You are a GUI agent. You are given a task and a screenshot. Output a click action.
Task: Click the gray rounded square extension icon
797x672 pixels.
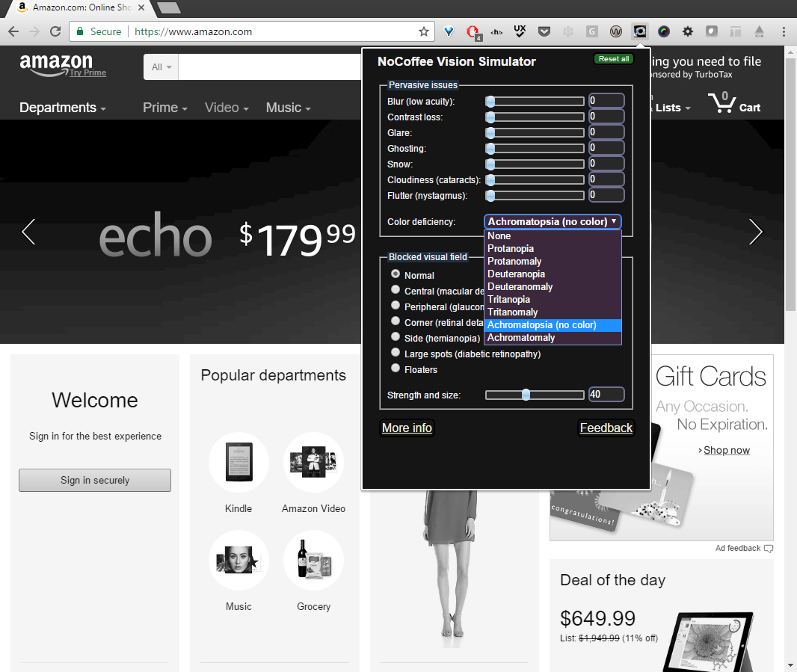click(712, 31)
